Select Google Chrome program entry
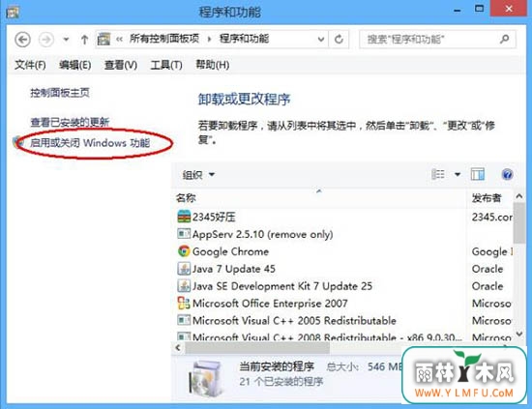 pyautogui.click(x=230, y=251)
